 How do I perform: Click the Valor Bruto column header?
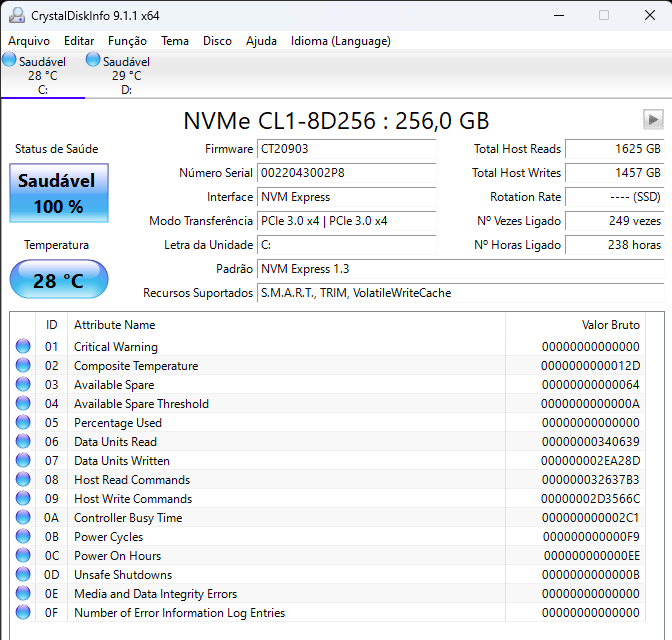tap(575, 325)
